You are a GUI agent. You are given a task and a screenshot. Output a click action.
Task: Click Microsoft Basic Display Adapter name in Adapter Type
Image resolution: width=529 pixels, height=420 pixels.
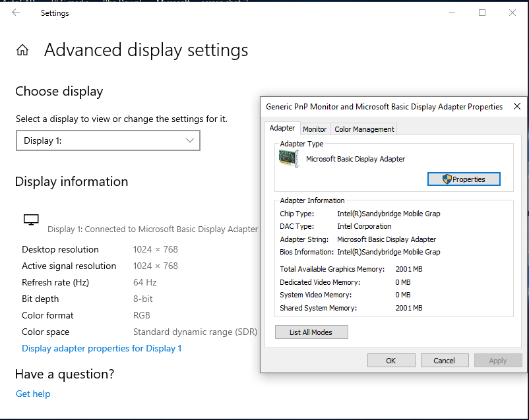point(356,159)
